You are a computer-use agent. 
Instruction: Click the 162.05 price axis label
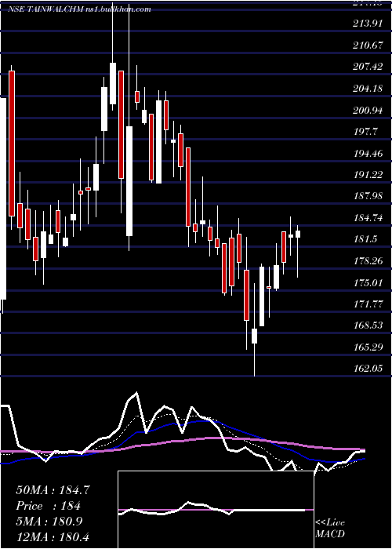368,369
